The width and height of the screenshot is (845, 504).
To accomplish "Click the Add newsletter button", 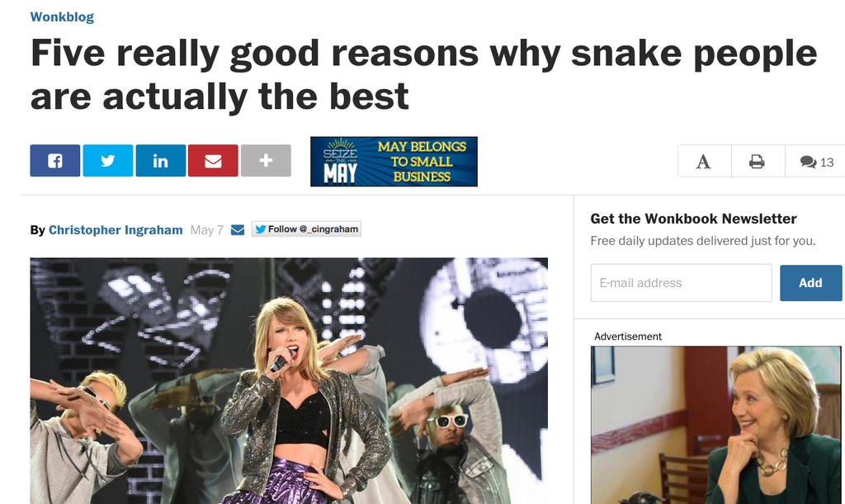I will coord(810,283).
